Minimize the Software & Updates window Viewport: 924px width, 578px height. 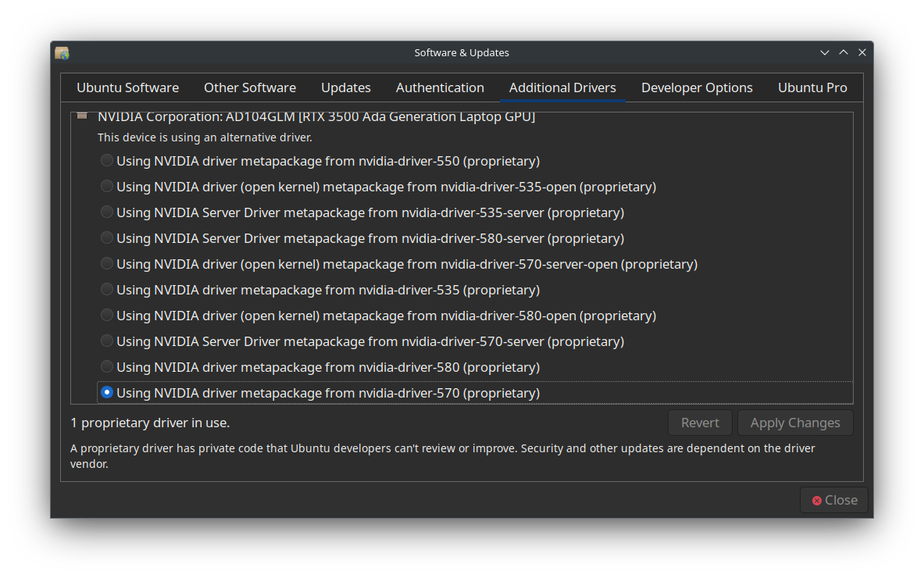pyautogui.click(x=825, y=52)
